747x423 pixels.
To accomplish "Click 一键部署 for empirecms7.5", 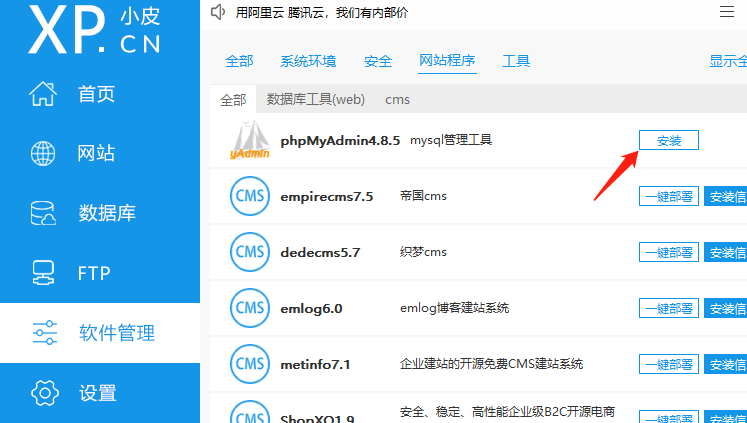I will [x=668, y=196].
